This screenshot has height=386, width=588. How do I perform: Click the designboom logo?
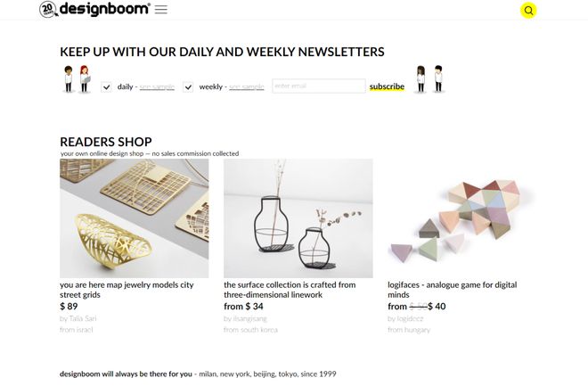(x=105, y=10)
